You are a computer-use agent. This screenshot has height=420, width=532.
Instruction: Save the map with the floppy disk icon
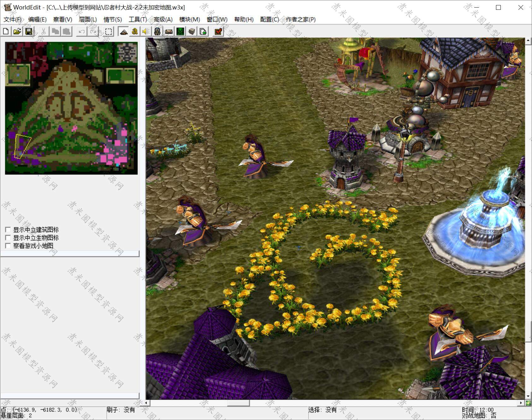coord(29,31)
